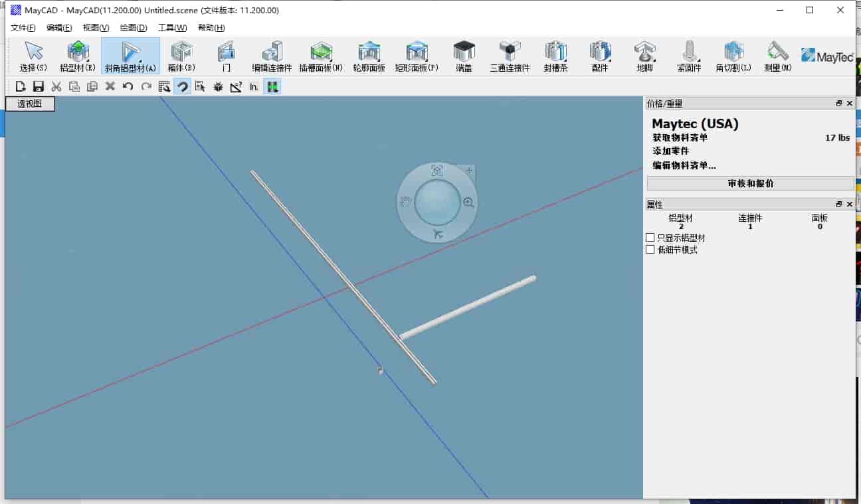This screenshot has width=861, height=504.
Task: Choose the 紧固件 fastener tool
Action: pos(689,56)
